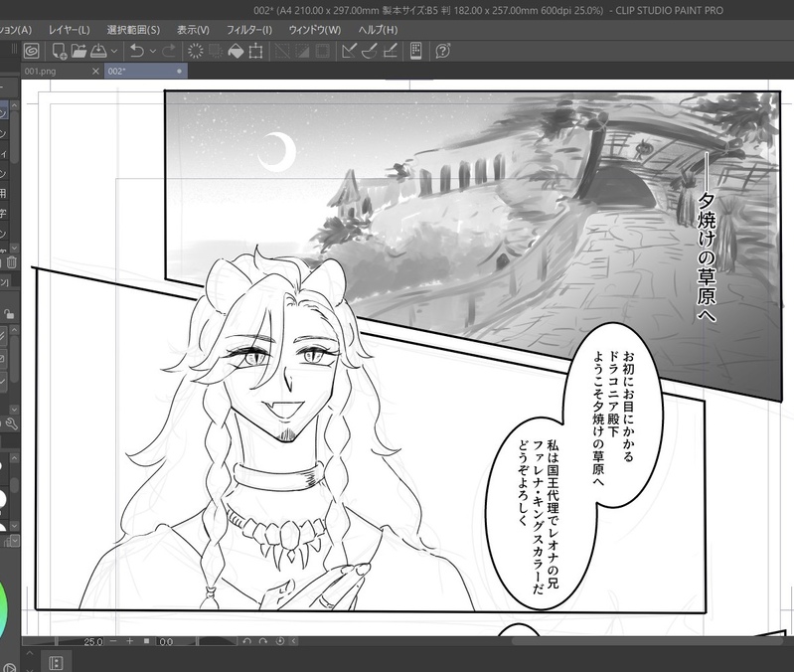Click fit-to-screen square button

(x=146, y=641)
